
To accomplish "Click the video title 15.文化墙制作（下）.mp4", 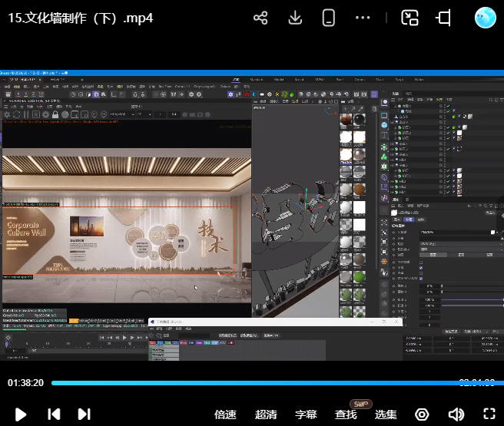I will click(81, 18).
